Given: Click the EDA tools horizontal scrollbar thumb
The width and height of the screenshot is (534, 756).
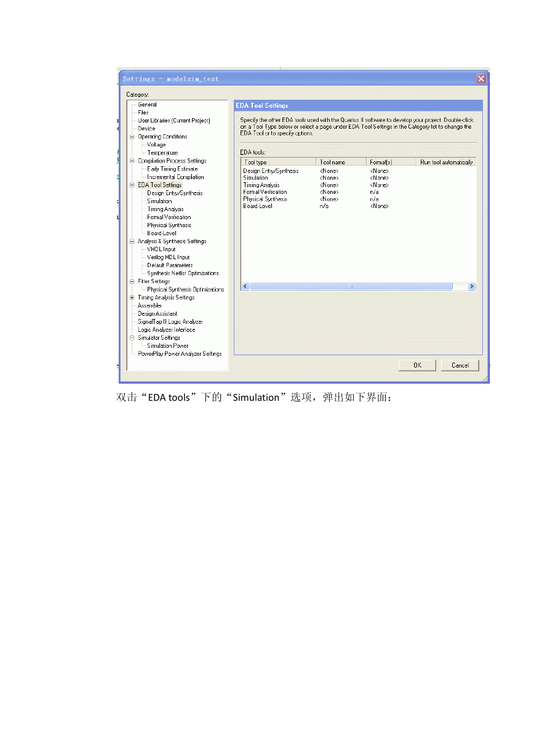Looking at the screenshot, I should (x=351, y=286).
